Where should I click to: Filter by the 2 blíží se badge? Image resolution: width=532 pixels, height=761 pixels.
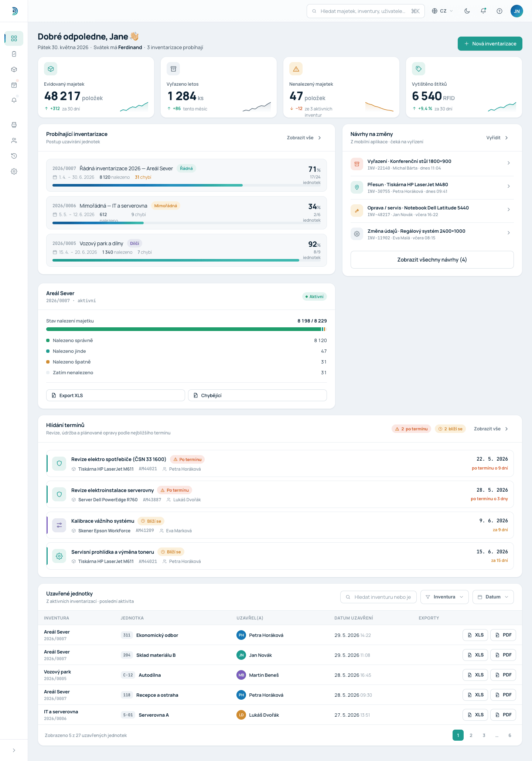(x=450, y=429)
